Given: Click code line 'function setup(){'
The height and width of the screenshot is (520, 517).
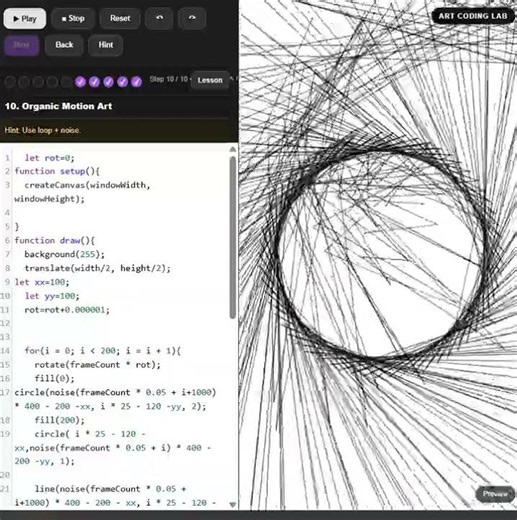Looking at the screenshot, I should 57,171.
